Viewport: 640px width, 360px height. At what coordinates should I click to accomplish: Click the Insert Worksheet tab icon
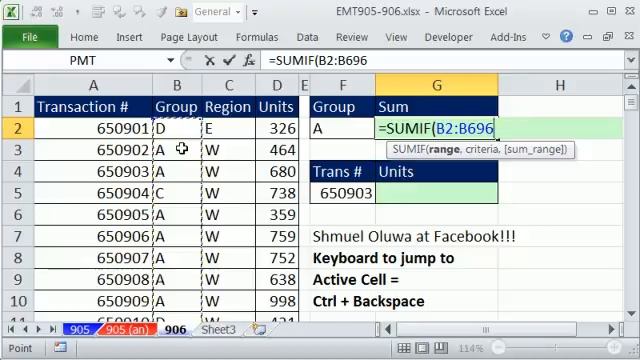(258, 329)
